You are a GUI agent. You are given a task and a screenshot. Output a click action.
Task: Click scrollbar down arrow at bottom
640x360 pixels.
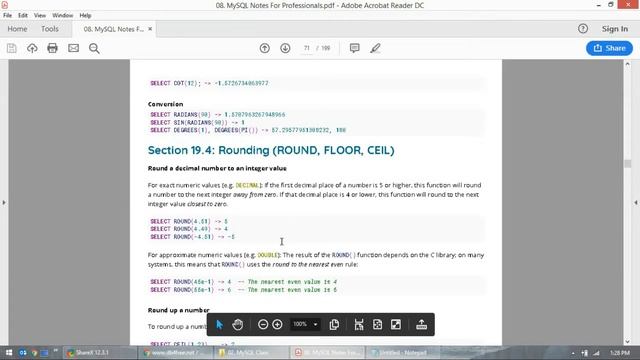pos(627,342)
